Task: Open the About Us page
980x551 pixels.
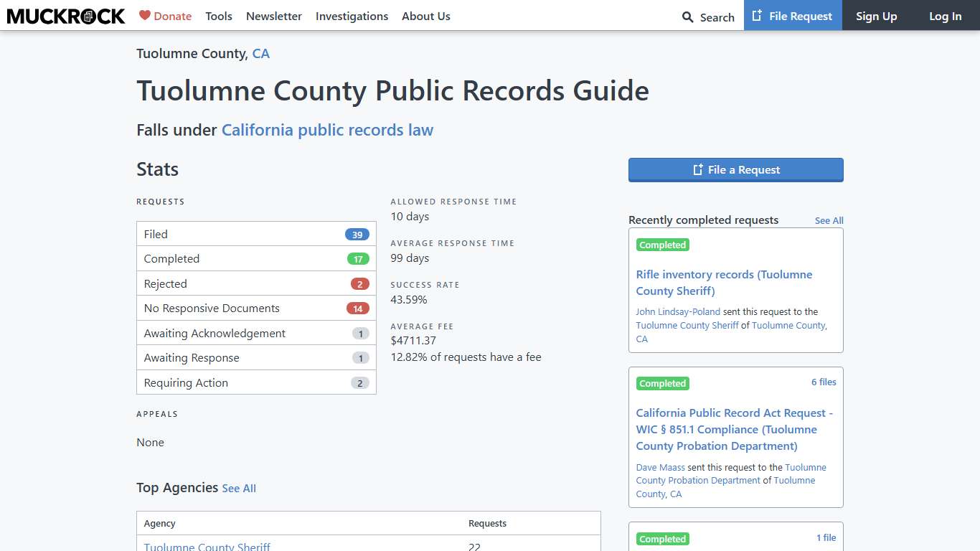Action: 426,16
